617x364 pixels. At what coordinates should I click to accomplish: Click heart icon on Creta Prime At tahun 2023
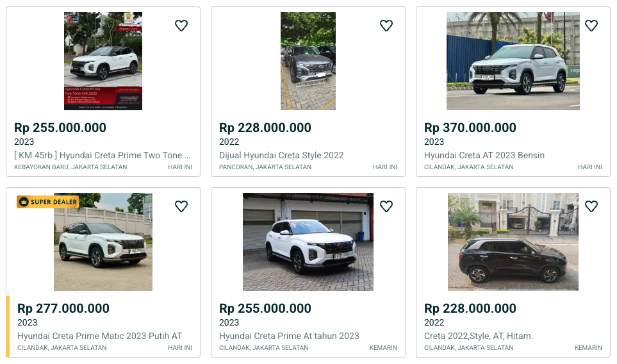[386, 206]
